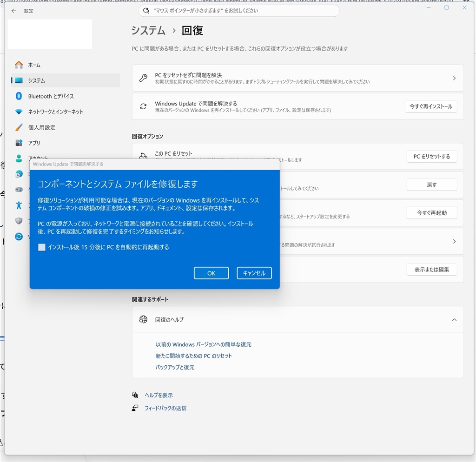Enable auto restart 15 minutes checkbox

click(x=42, y=247)
